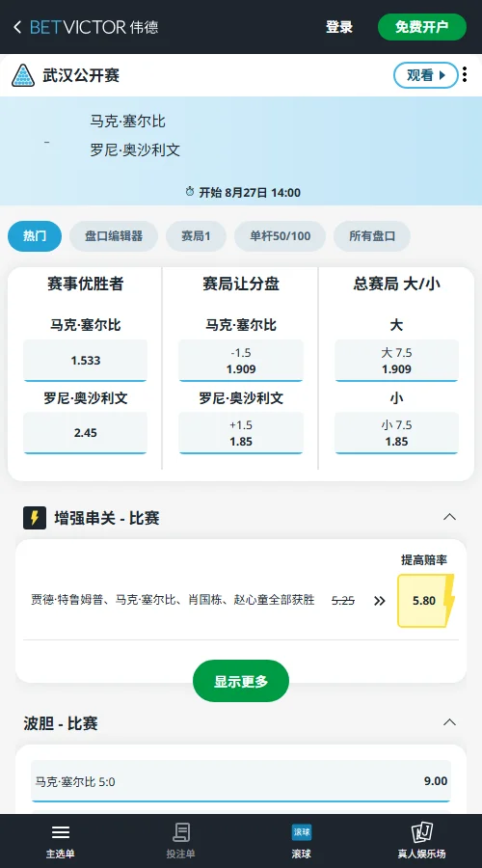Switch to the 赛局1 tab
This screenshot has width=482, height=868.
(x=196, y=236)
